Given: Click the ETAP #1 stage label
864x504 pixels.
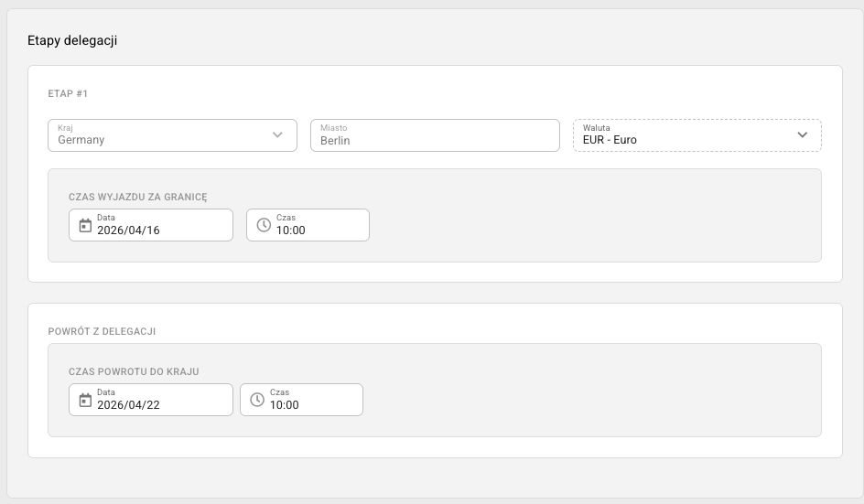Looking at the screenshot, I should pos(68,93).
